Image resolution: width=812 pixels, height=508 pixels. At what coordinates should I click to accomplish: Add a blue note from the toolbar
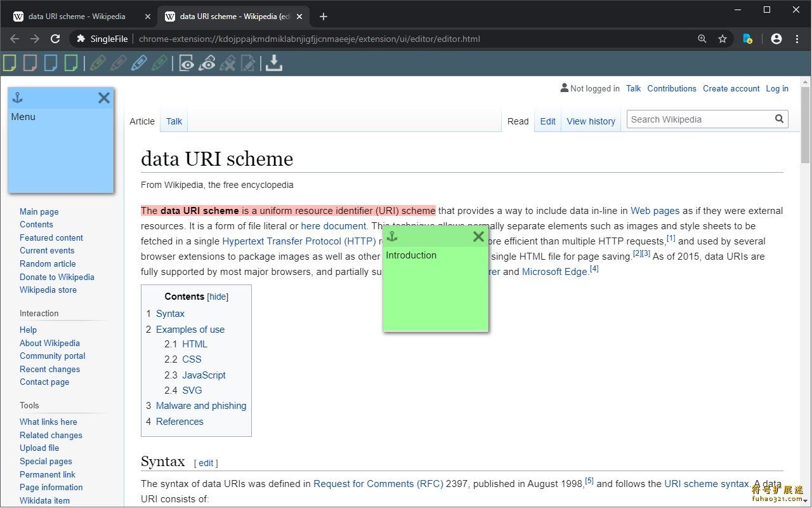click(50, 63)
